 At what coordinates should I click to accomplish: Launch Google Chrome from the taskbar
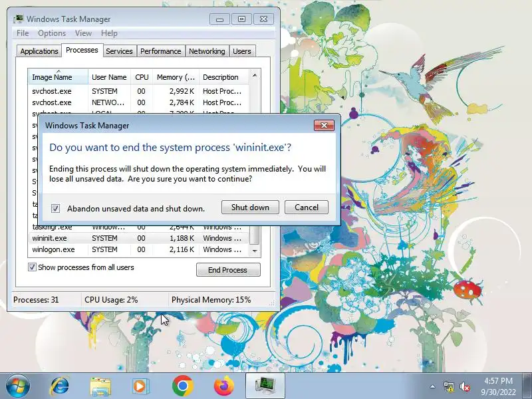click(x=182, y=386)
